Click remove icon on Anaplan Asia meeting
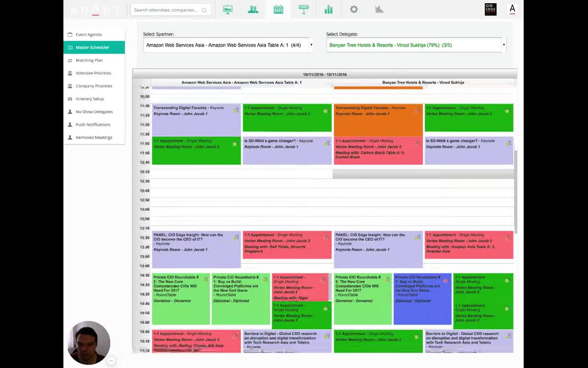588x368 pixels. click(508, 238)
